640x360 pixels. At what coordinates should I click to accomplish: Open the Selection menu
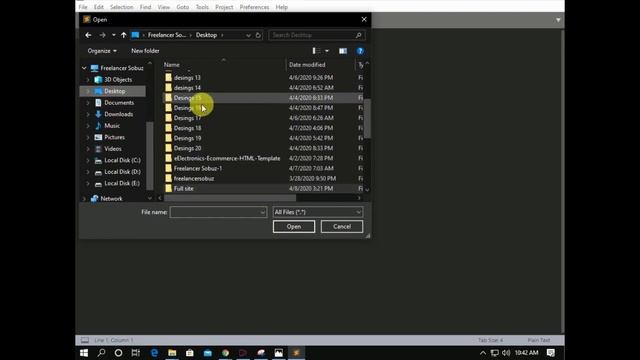[122, 7]
